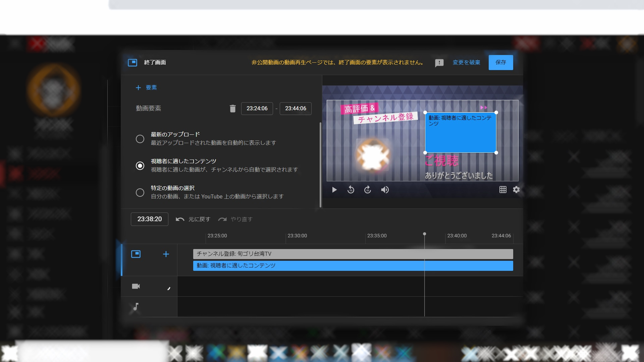Viewport: 644px width, 362px height.
Task: Toggle the grid overlay in the preview
Action: click(x=503, y=190)
